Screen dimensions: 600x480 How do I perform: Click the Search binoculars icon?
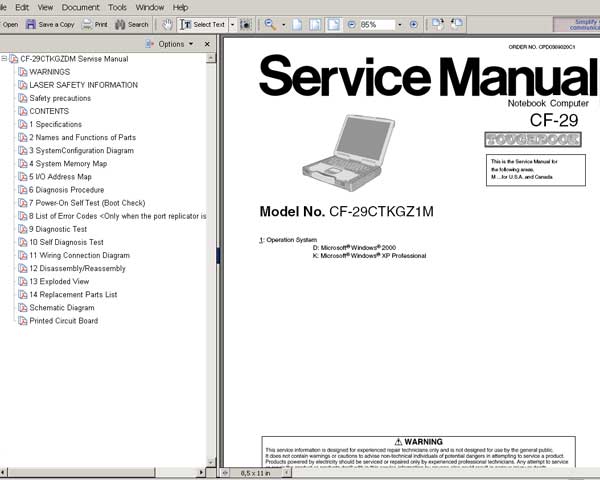click(120, 24)
